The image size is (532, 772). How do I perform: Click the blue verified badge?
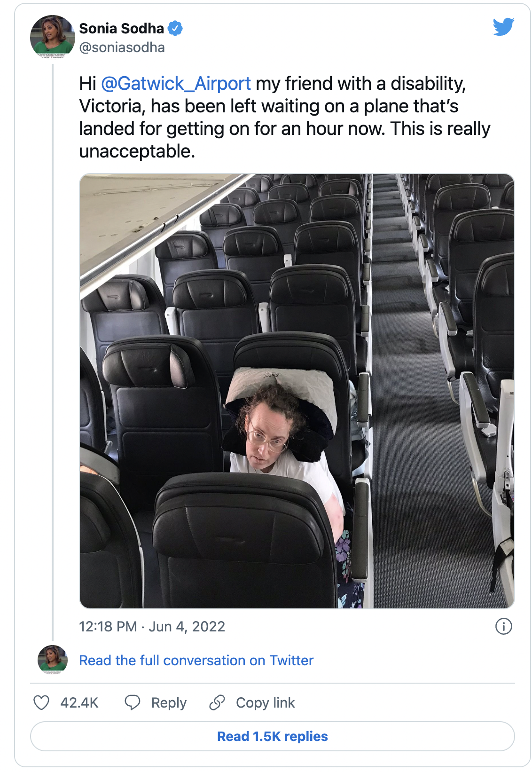(175, 28)
